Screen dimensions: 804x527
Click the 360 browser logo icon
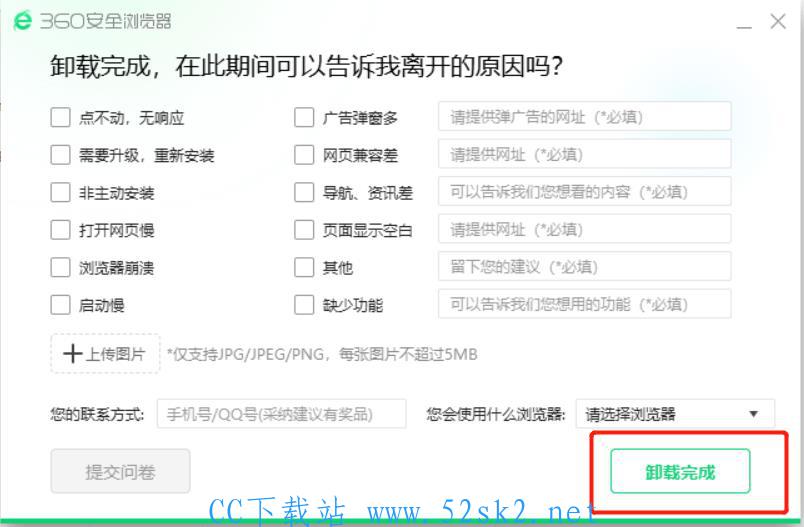[x=23, y=21]
